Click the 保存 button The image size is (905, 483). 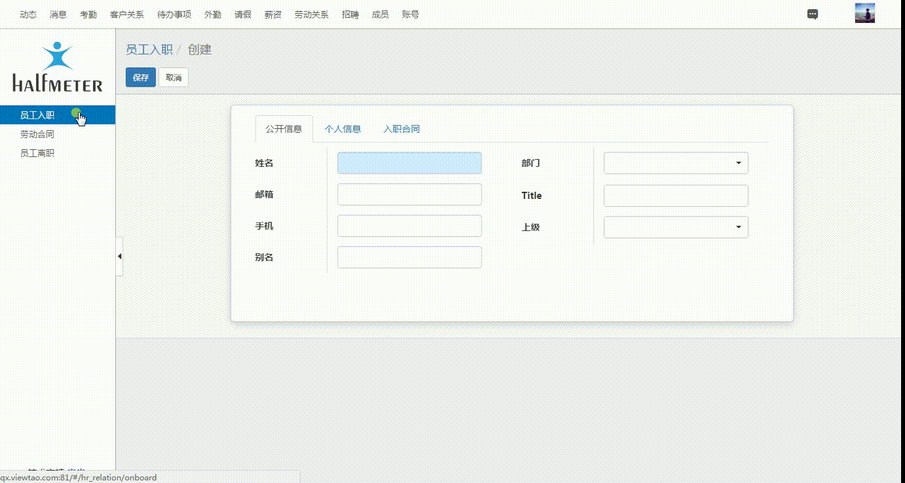point(140,77)
